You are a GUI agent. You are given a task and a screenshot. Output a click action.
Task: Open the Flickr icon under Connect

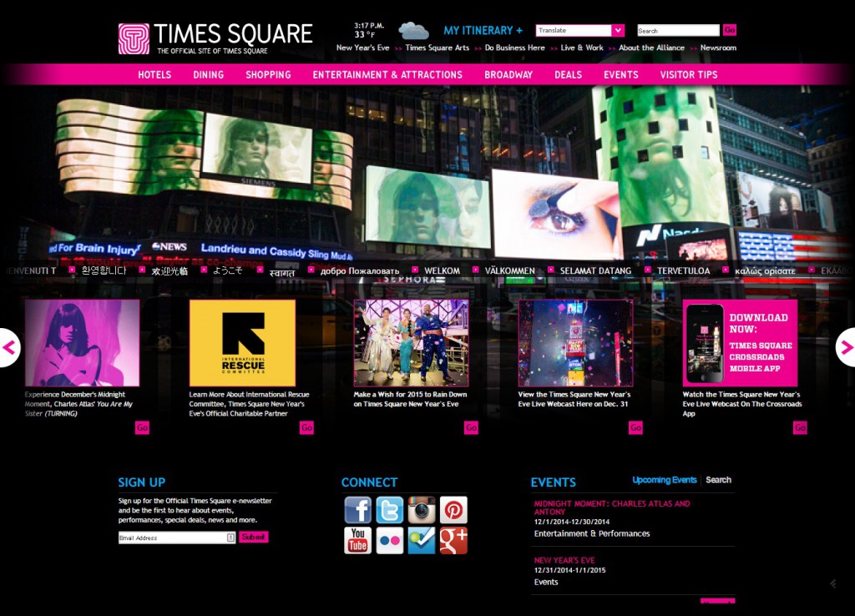point(389,540)
